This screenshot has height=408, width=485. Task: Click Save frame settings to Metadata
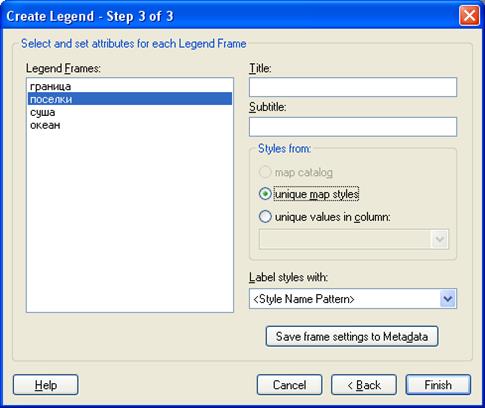point(352,336)
